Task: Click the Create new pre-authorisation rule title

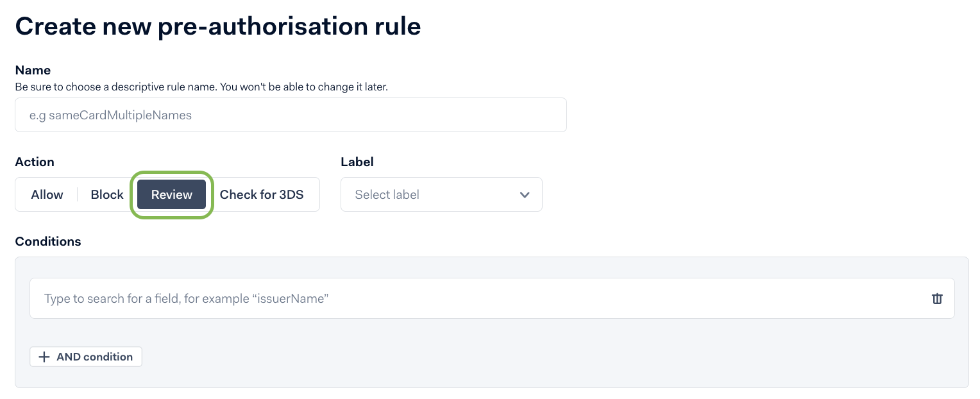Action: (x=218, y=26)
